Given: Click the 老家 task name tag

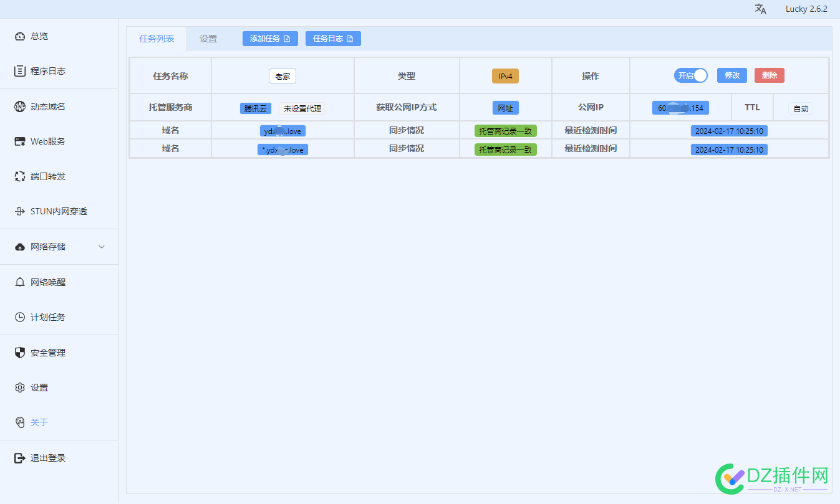Looking at the screenshot, I should pyautogui.click(x=282, y=76).
